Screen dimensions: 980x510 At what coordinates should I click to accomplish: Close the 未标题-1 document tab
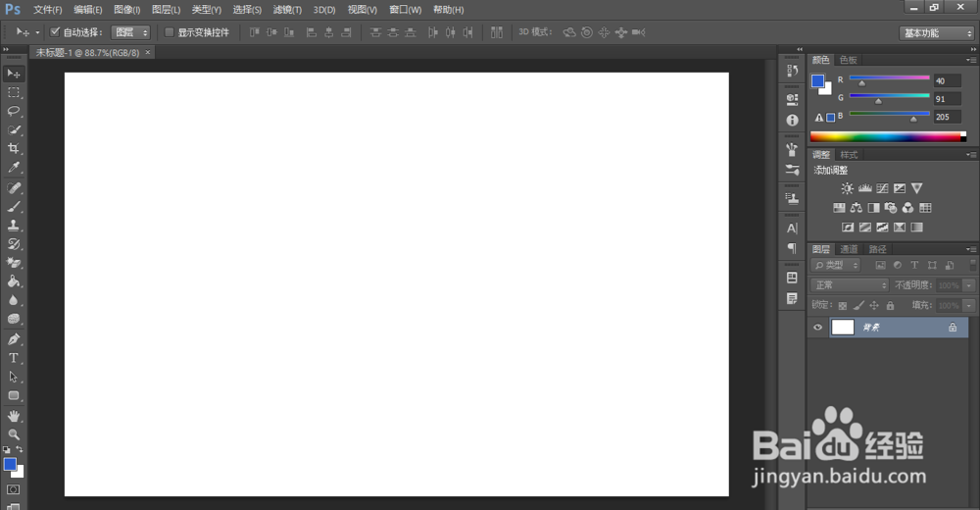pyautogui.click(x=148, y=53)
